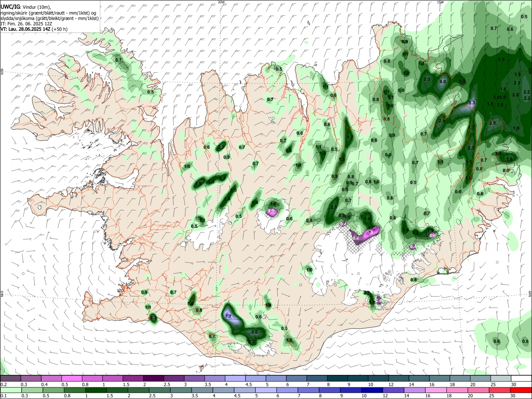
Task: Click the light purple swatch labeled 14 in the rain legend
Action: pyautogui.click(x=414, y=390)
